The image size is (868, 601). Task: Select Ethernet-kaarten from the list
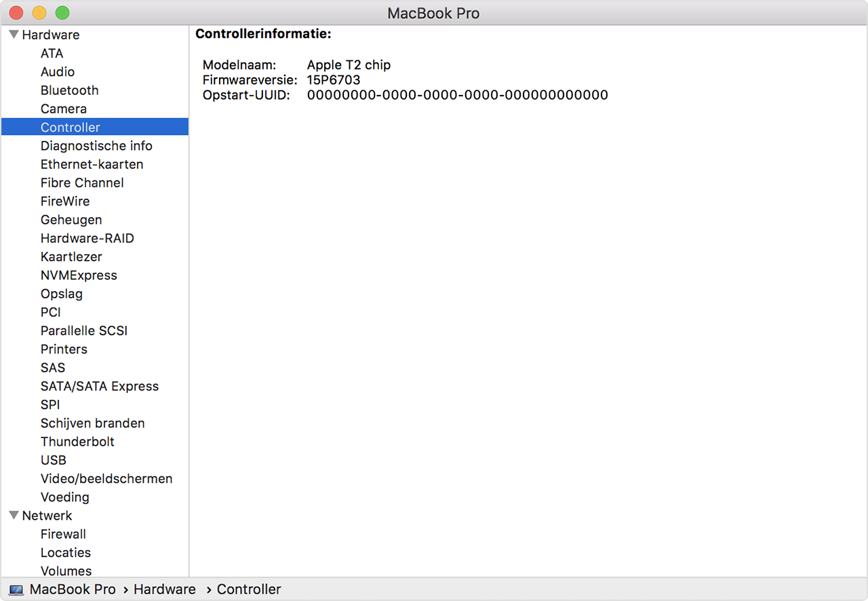pyautogui.click(x=92, y=164)
